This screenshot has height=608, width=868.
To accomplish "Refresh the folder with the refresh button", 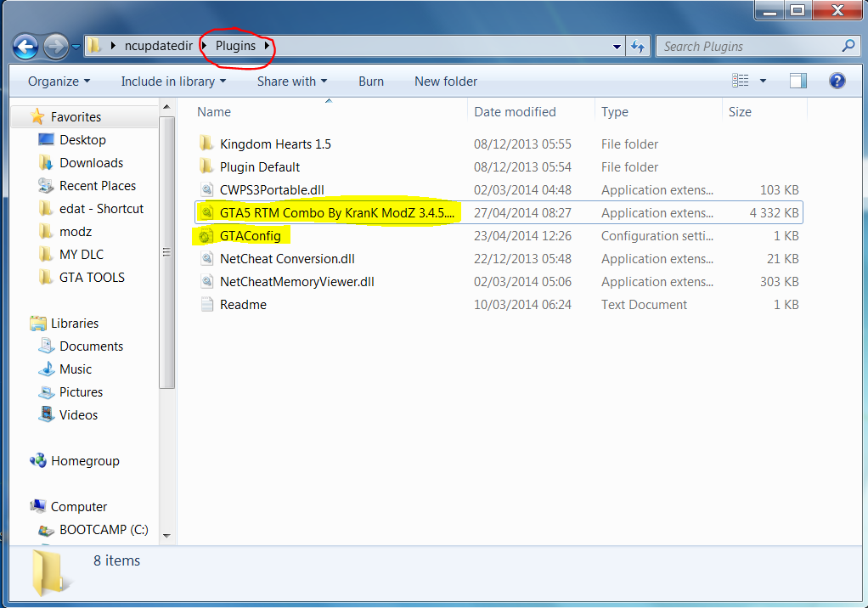I will click(x=638, y=47).
